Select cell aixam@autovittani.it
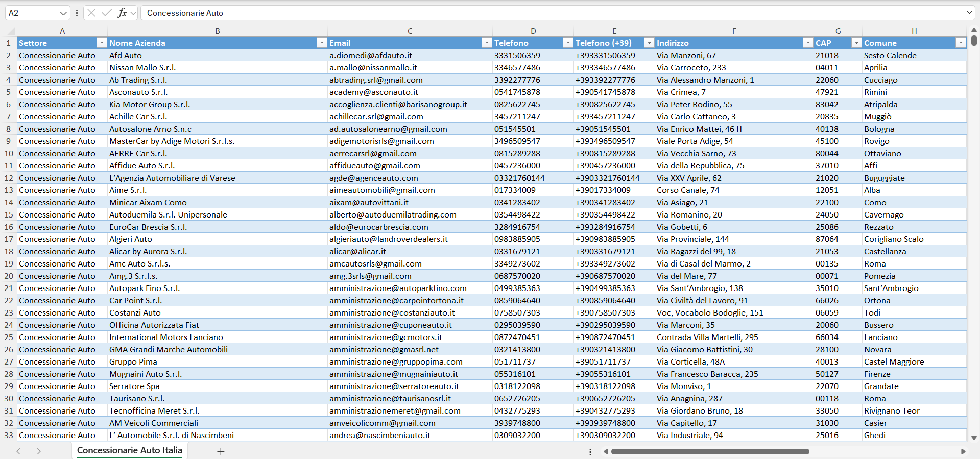The image size is (980, 459). [x=410, y=202]
